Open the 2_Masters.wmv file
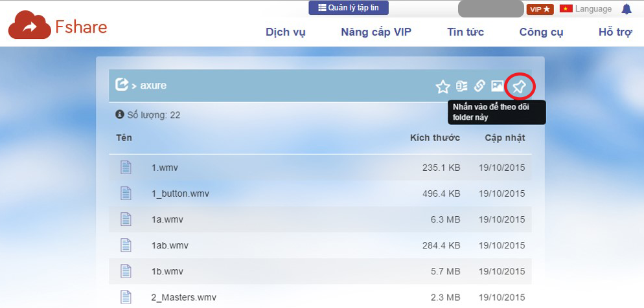This screenshot has width=644, height=308. click(183, 297)
